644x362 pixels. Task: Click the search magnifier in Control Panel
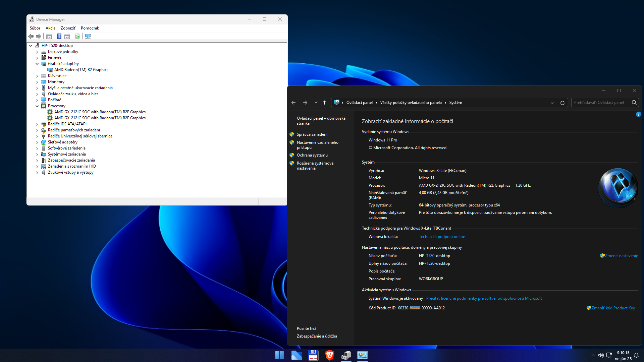(634, 103)
